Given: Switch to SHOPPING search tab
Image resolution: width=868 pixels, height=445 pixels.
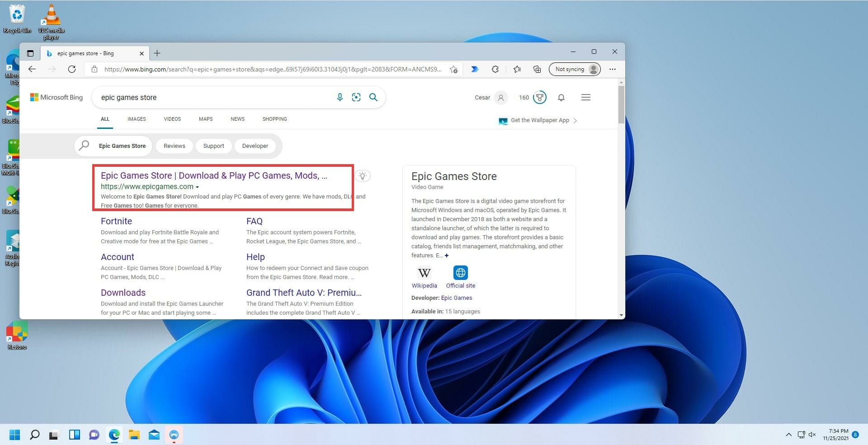Looking at the screenshot, I should point(274,119).
